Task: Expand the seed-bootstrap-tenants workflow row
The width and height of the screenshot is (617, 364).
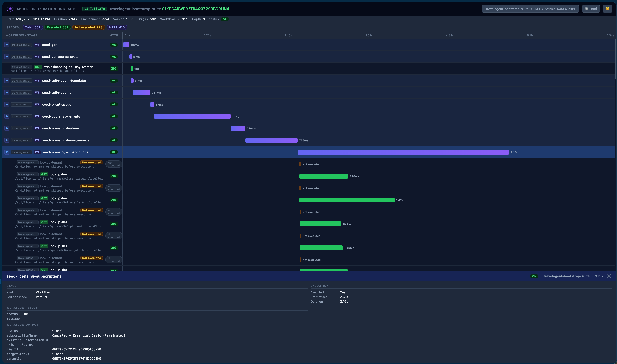Action: click(x=7, y=116)
